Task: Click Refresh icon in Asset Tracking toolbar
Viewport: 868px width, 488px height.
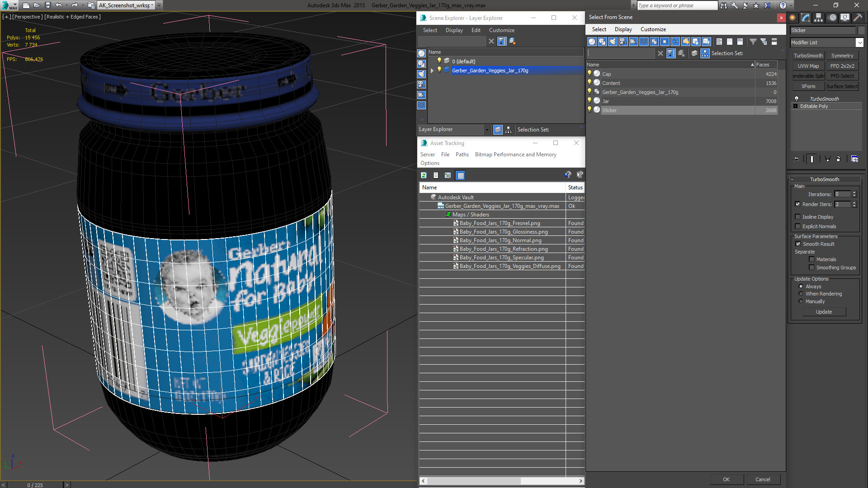Action: pyautogui.click(x=424, y=175)
